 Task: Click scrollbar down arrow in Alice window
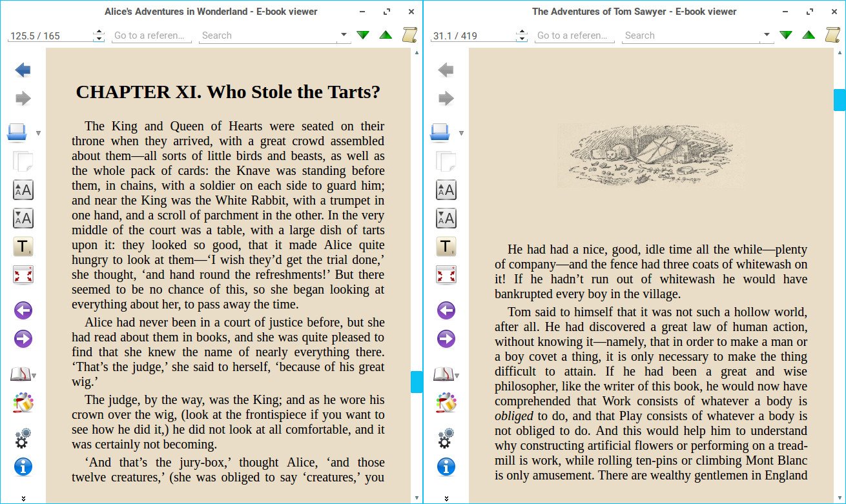pyautogui.click(x=417, y=498)
